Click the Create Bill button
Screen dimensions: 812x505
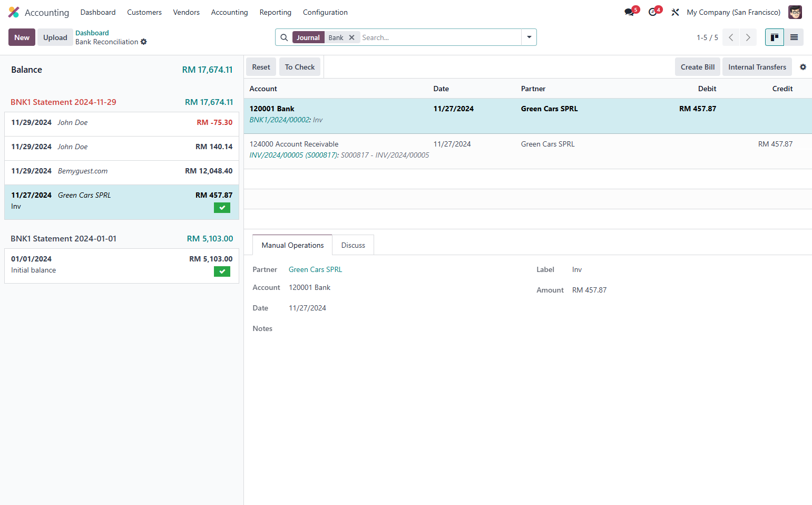point(698,67)
